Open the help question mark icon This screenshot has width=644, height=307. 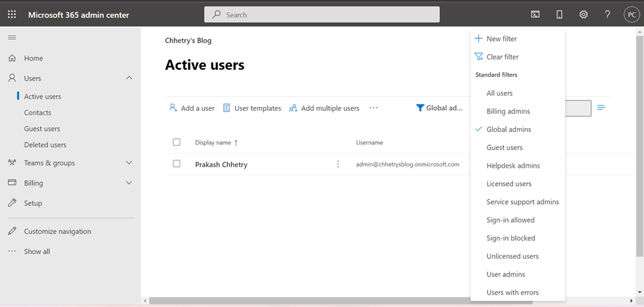point(608,15)
